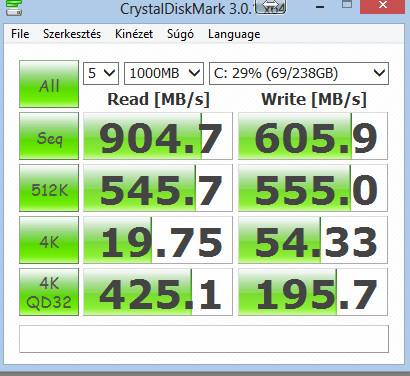Click the Read [MB/s] column header
410x376 pixels.
coord(158,99)
